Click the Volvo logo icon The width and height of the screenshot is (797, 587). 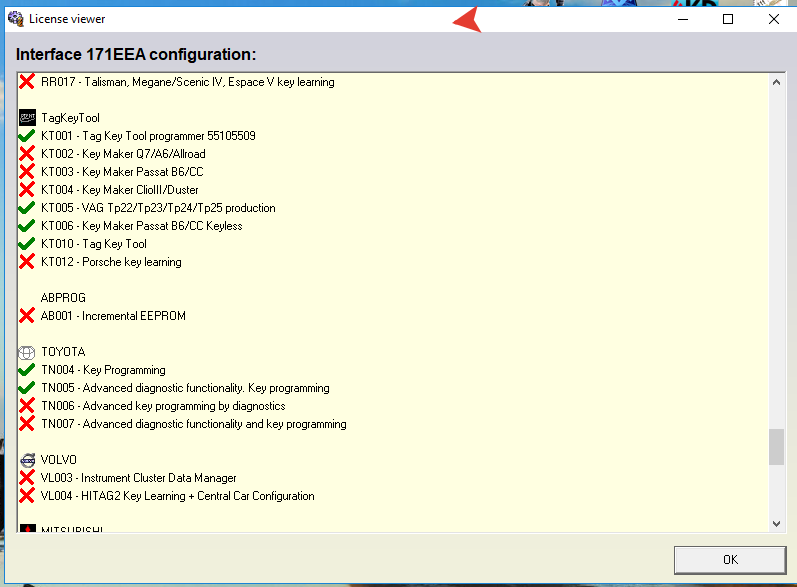tap(28, 460)
